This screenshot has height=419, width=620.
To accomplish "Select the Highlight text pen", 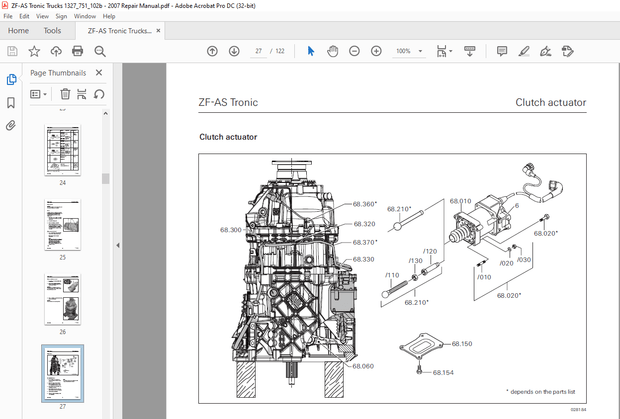I will click(x=524, y=51).
